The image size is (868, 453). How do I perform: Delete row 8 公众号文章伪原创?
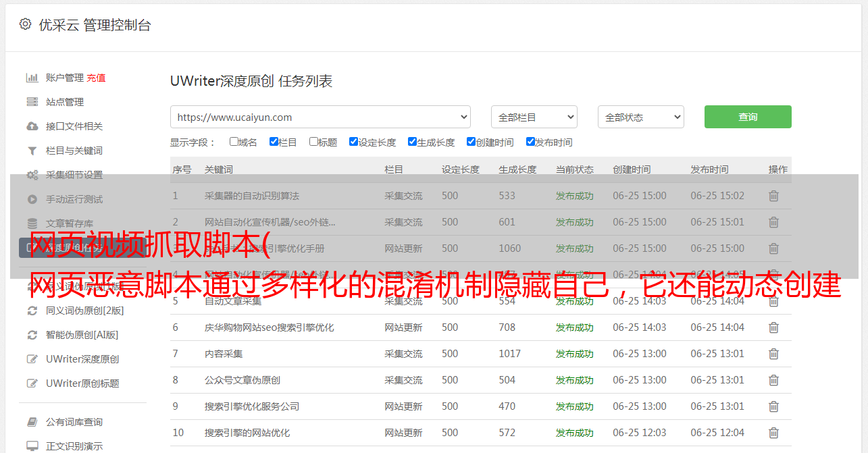773,380
